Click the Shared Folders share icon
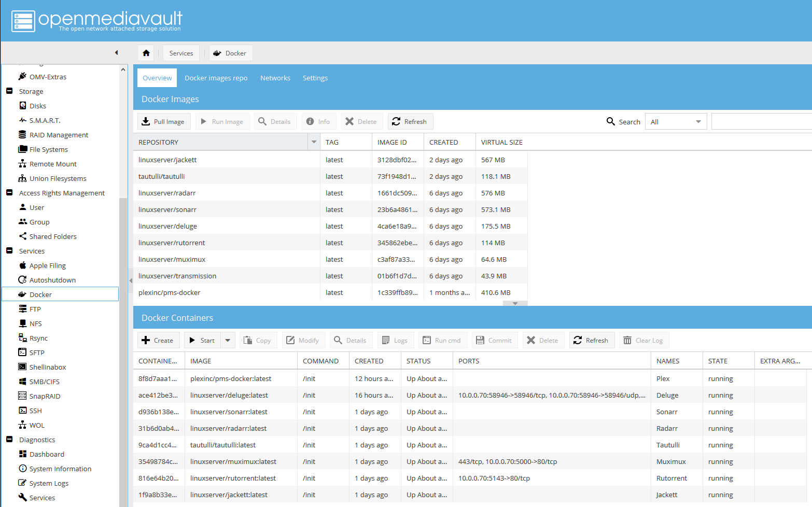The image size is (812, 507). (22, 236)
